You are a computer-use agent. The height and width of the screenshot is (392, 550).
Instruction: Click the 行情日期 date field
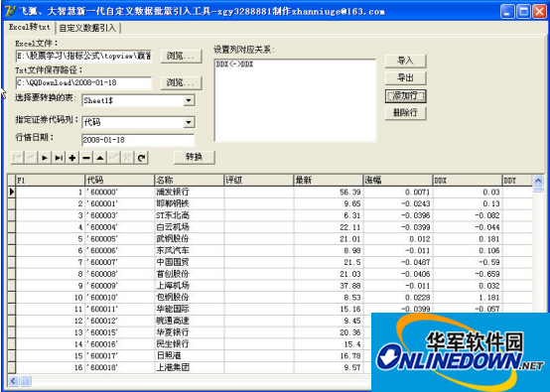tap(138, 140)
